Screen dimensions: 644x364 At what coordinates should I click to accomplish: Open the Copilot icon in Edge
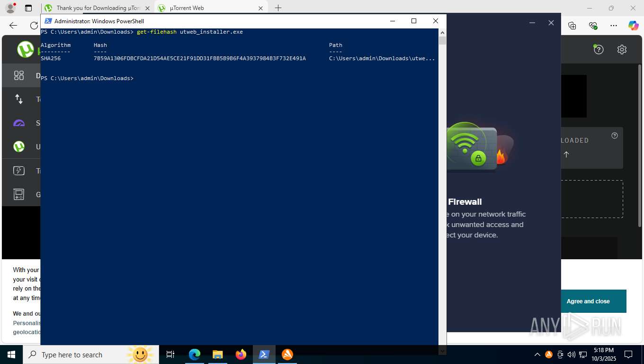(x=634, y=26)
